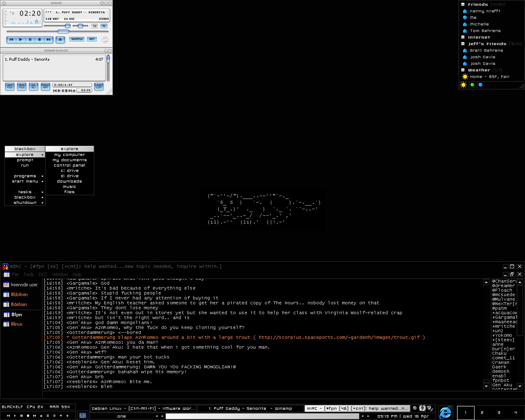Image resolution: width=525 pixels, height=420 pixels.
Task: Play the track in Winamp main window
Action: (21, 40)
